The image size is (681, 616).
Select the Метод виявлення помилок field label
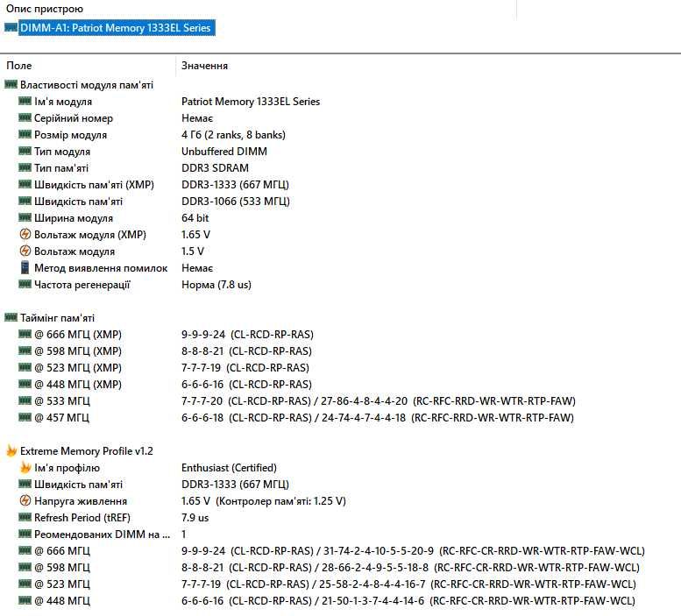[101, 268]
